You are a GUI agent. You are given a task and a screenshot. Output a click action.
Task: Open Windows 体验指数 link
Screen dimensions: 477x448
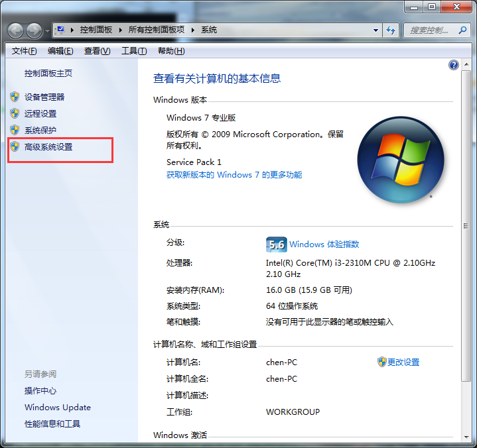pos(324,245)
